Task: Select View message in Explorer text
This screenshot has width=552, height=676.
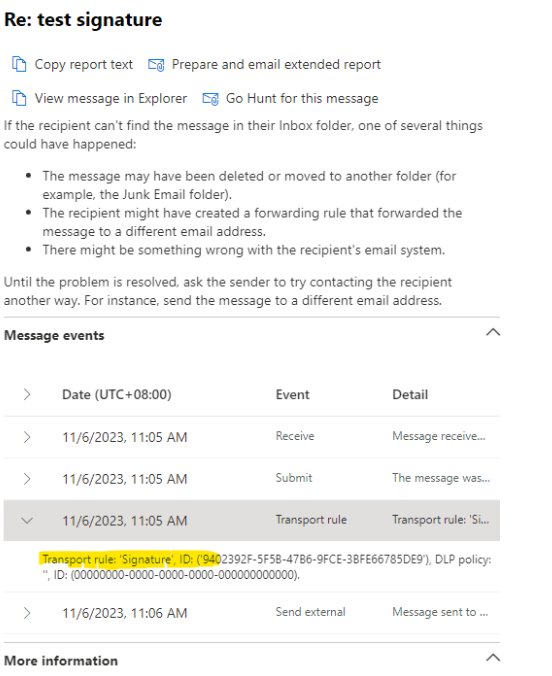Action: pos(111,98)
